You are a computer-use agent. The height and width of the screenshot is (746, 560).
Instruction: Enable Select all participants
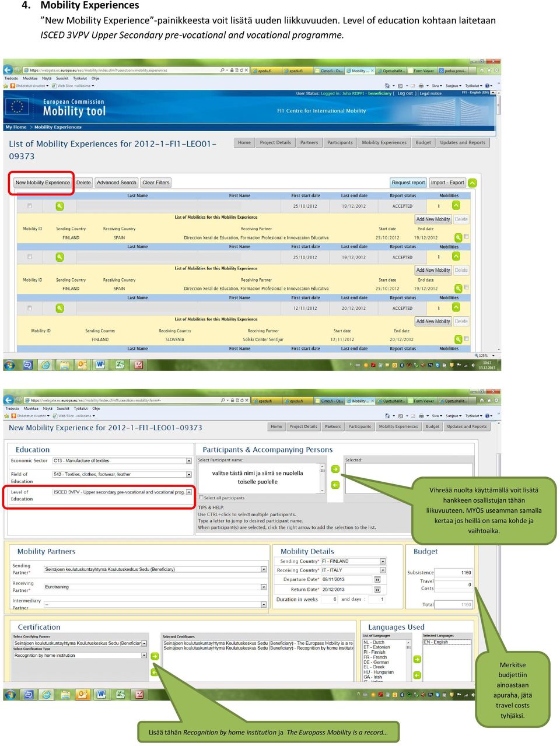pos(201,498)
